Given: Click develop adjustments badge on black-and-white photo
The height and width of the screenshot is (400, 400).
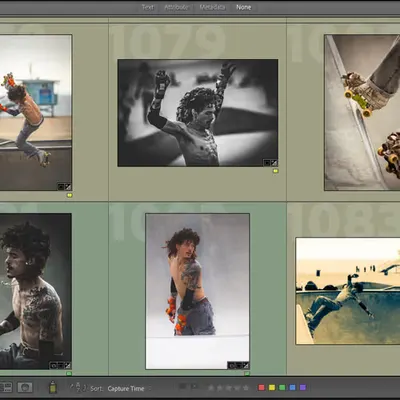Looking at the screenshot, I should [274, 163].
